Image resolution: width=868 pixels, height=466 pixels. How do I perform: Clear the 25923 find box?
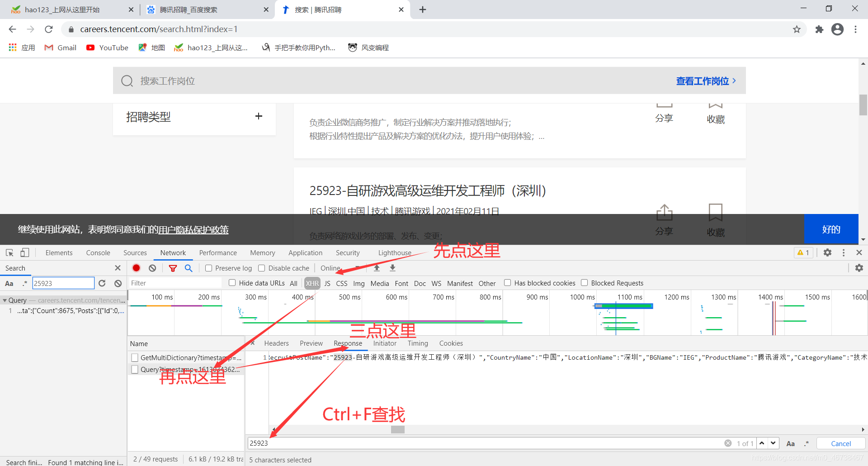[x=728, y=443]
